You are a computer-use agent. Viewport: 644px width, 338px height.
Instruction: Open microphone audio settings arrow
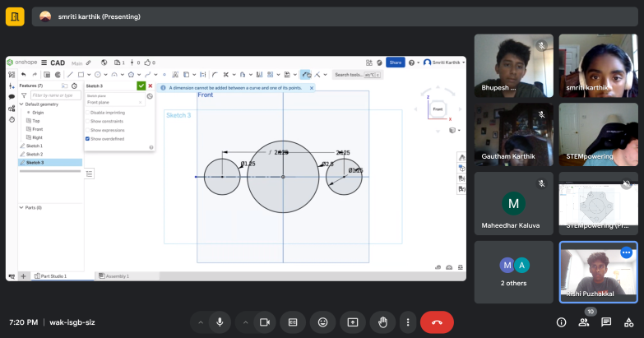coord(201,322)
